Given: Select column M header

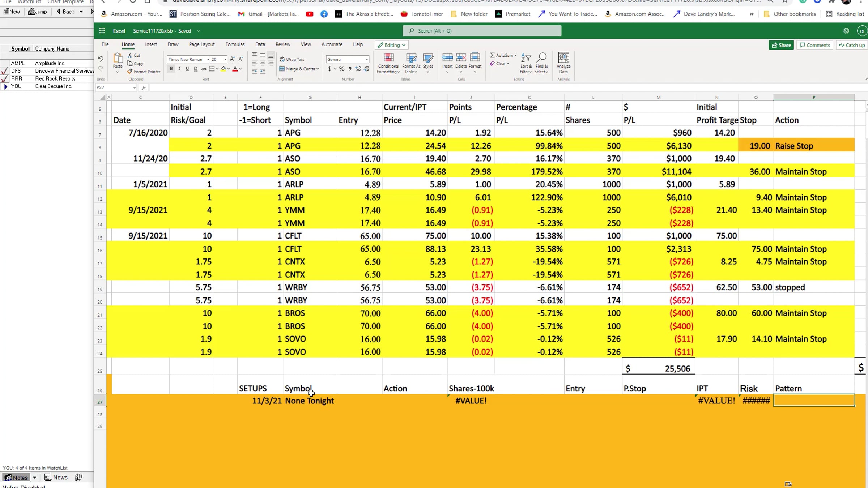Looking at the screenshot, I should coord(659,97).
